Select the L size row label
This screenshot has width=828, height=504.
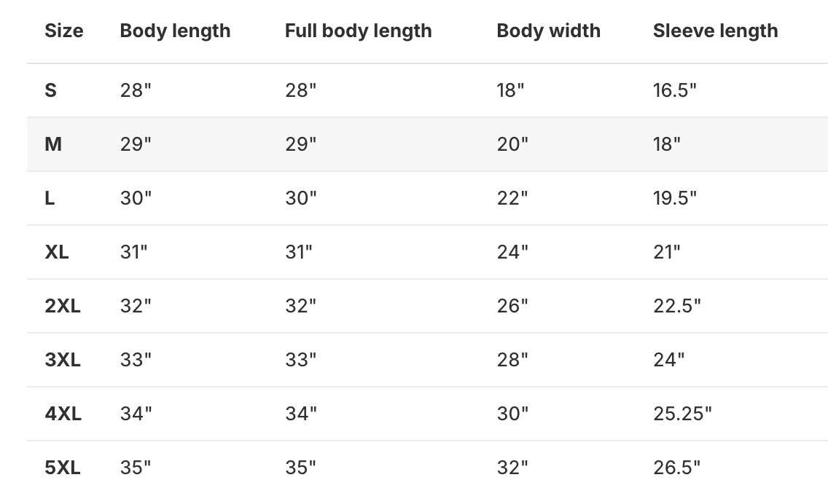click(50, 198)
